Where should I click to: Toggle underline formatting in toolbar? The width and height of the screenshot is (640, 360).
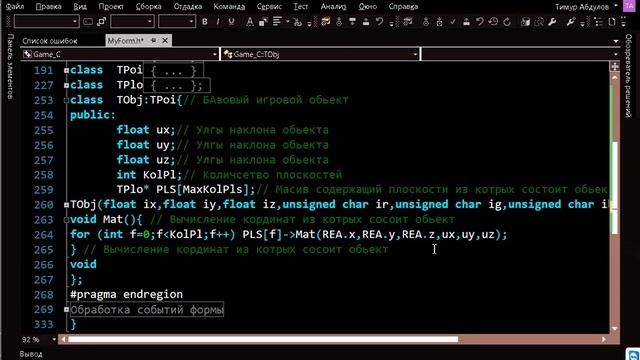(231, 22)
